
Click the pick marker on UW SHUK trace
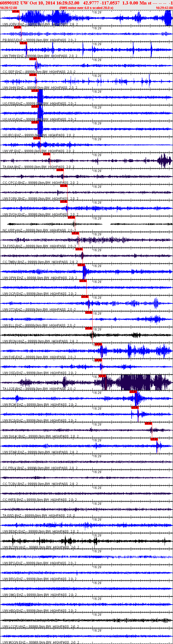coord(148,423)
